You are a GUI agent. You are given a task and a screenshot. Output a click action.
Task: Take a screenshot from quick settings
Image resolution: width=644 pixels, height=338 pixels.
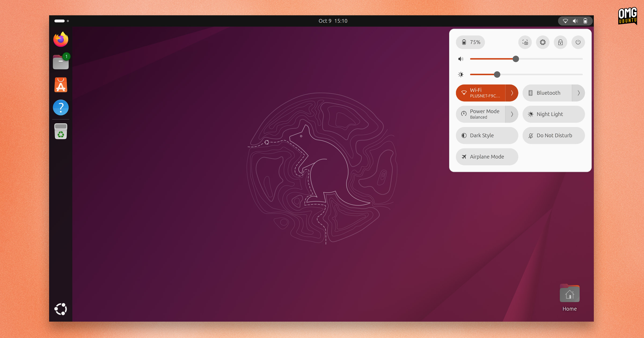coord(525,42)
